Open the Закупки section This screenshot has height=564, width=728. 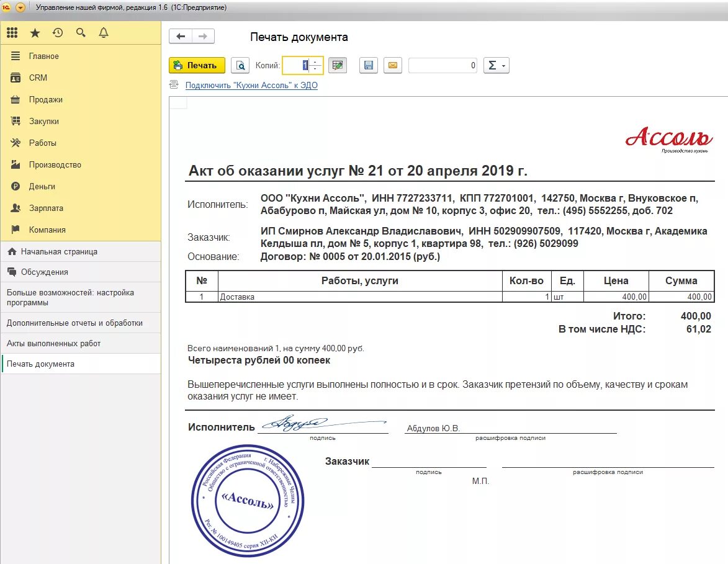(81, 121)
